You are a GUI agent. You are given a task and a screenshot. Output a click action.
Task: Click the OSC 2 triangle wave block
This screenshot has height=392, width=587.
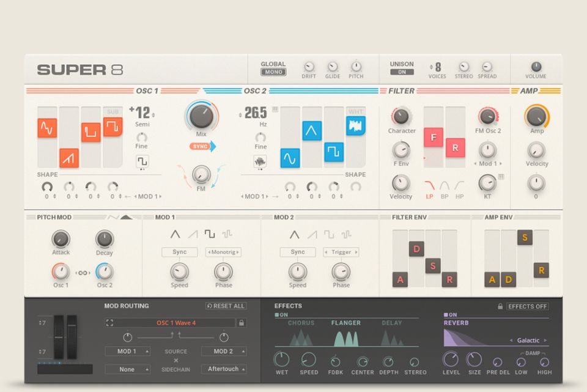pos(312,130)
